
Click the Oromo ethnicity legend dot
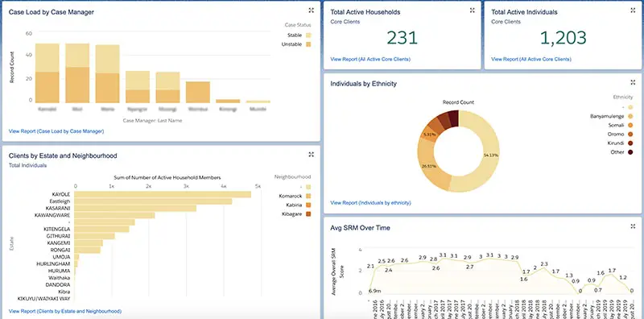click(x=630, y=134)
